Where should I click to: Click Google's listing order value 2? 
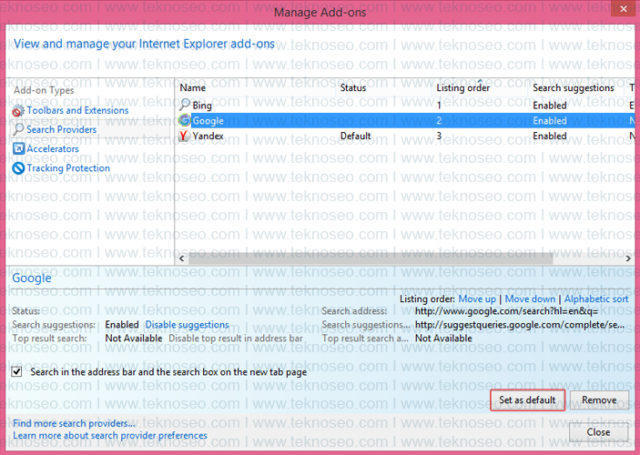coord(439,121)
